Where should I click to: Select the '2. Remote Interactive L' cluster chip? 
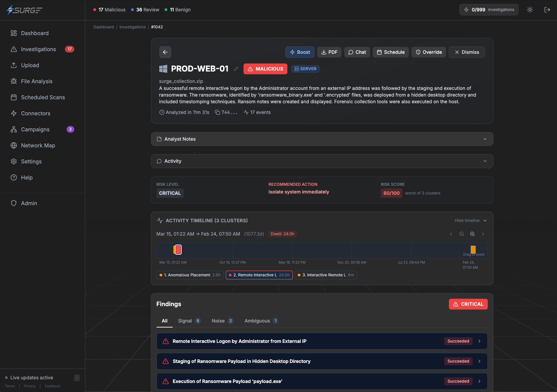coord(259,275)
